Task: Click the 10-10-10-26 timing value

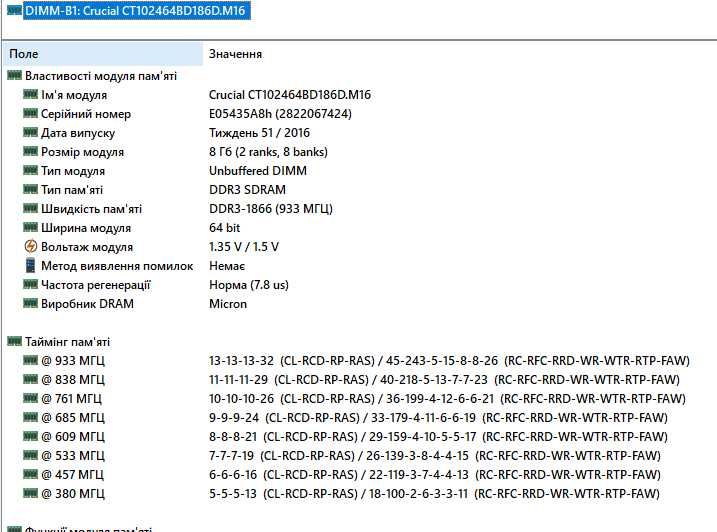Action: (x=241, y=399)
